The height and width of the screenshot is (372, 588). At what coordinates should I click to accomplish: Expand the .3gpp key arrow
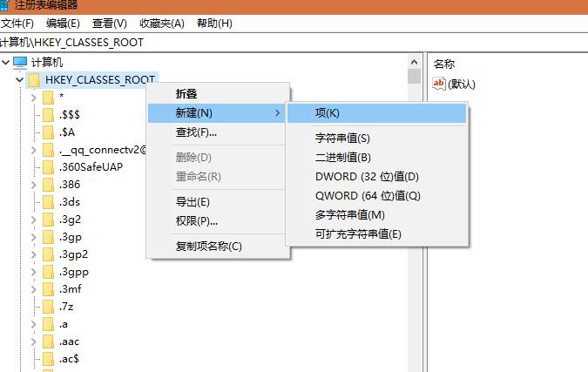(x=34, y=272)
